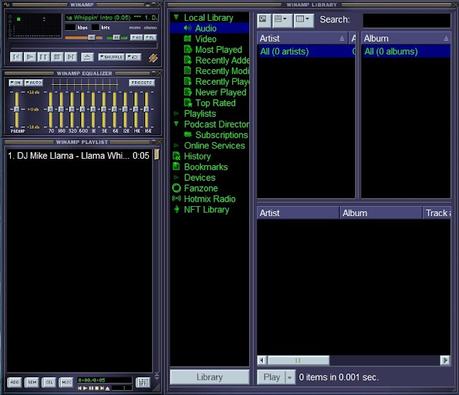Collapse the Local Library tree node
Image resolution: width=459 pixels, height=395 pixels.
176,17
